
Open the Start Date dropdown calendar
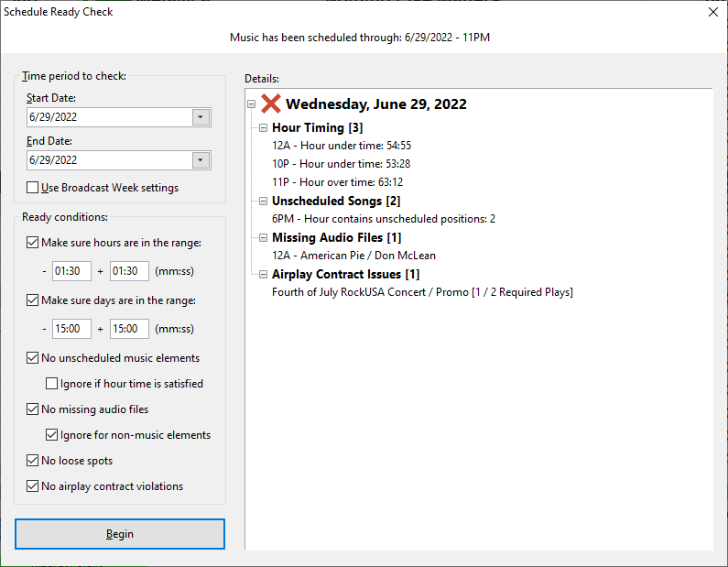201,117
